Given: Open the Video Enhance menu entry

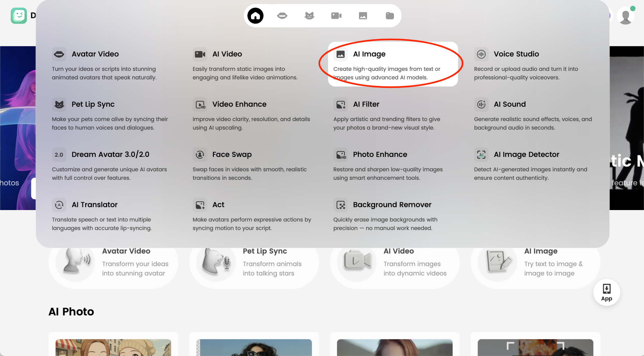Looking at the screenshot, I should pos(239,104).
